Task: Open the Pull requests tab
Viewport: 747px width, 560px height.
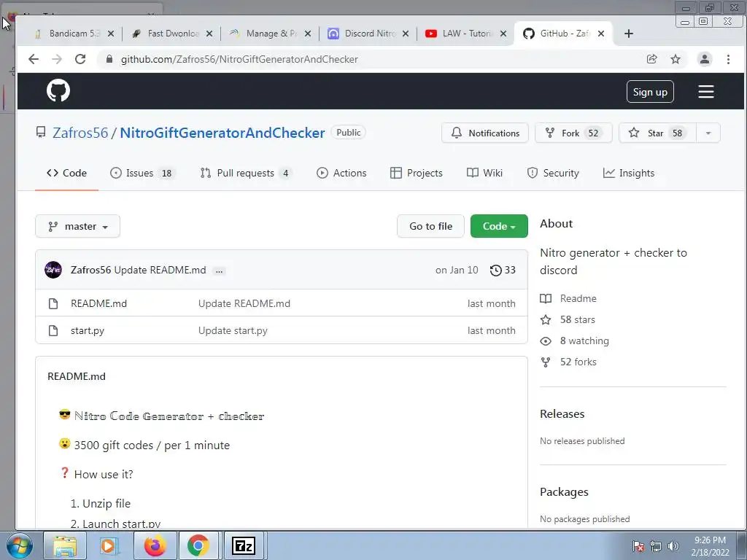Action: [246, 173]
